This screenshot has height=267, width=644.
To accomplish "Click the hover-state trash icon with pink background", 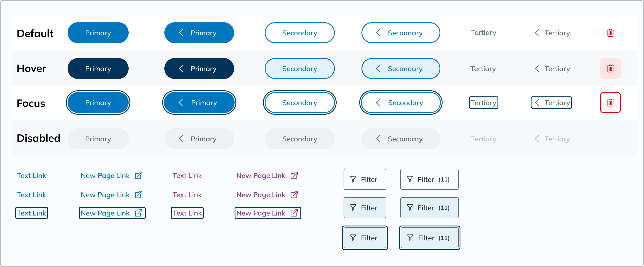I will click(x=610, y=68).
